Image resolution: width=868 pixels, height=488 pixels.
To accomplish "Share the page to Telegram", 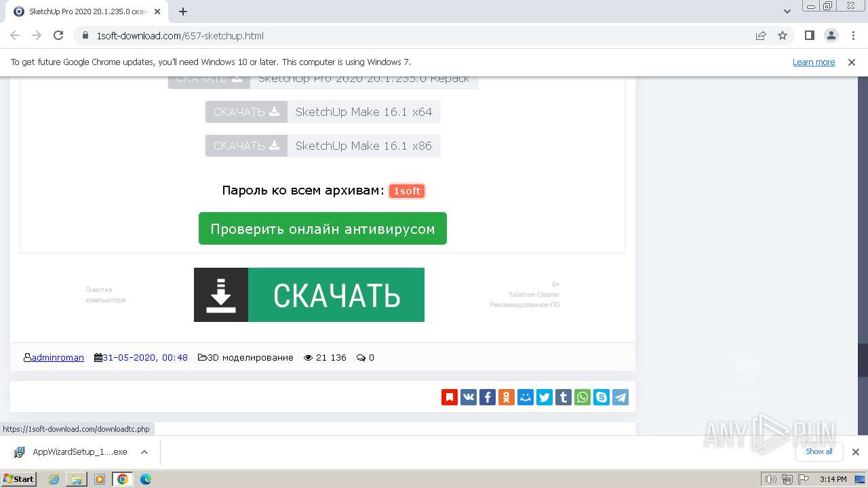I will [x=620, y=397].
